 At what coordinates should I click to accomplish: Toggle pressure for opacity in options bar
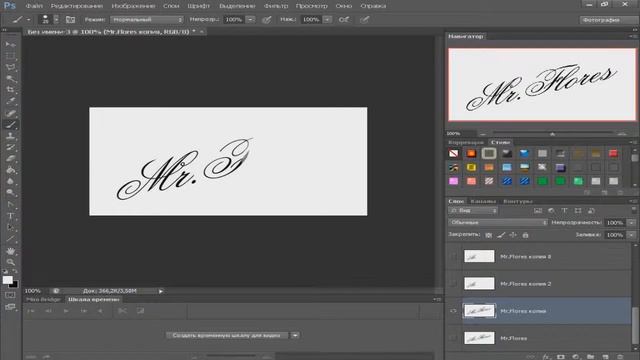(267, 20)
